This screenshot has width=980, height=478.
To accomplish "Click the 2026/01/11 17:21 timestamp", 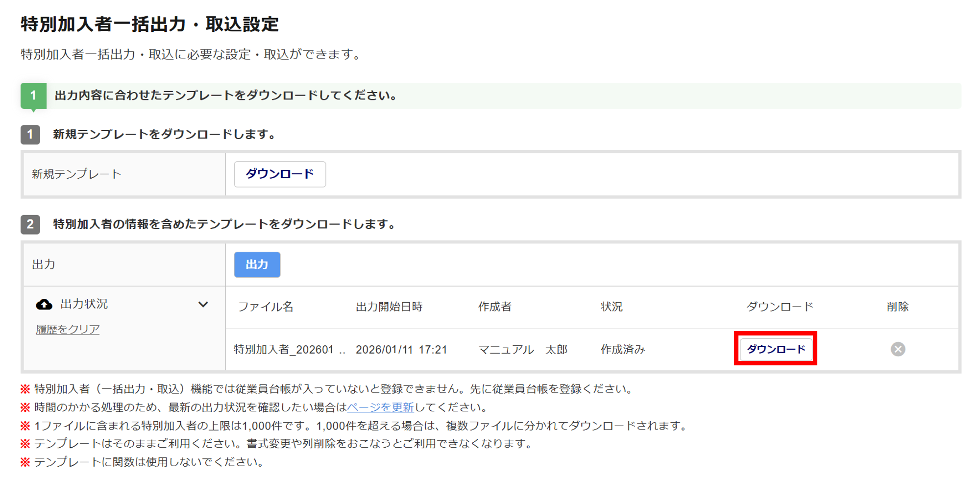I will click(401, 350).
